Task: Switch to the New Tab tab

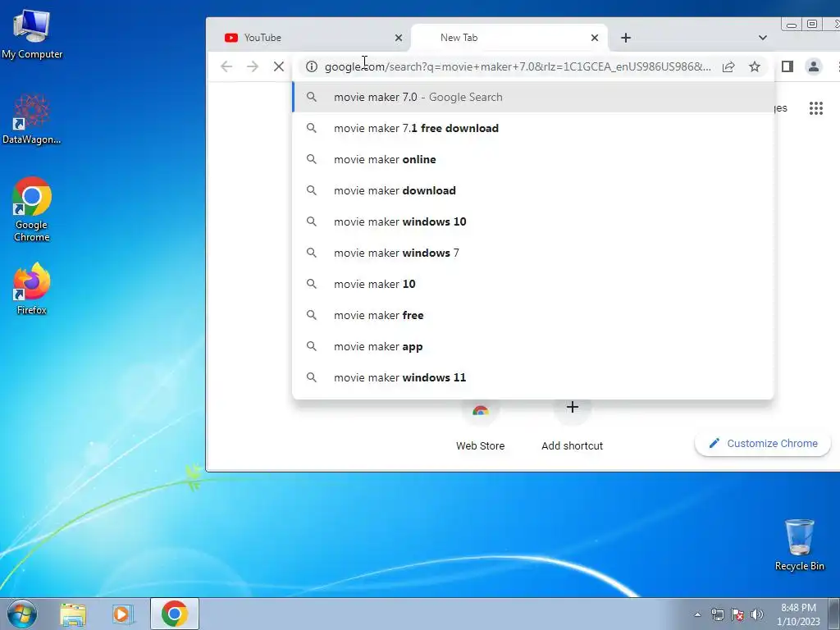Action: pyautogui.click(x=509, y=38)
